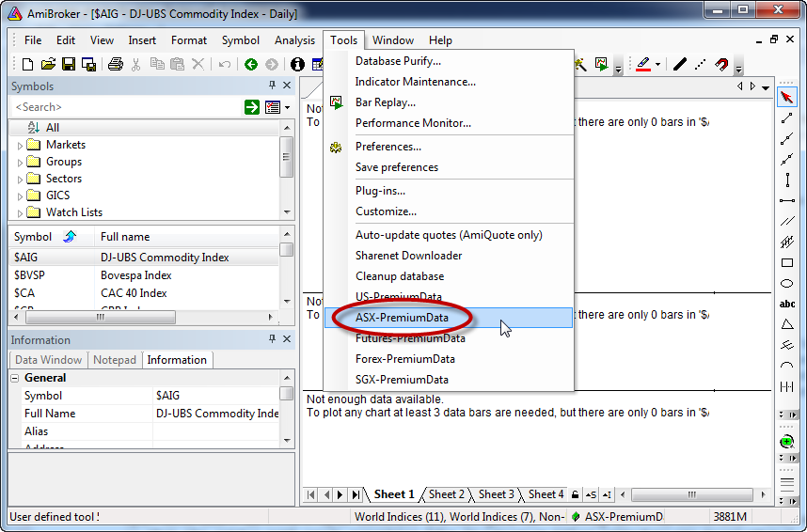Switch to Sheet 3
Image resolution: width=807 pixels, height=532 pixels.
(x=496, y=494)
